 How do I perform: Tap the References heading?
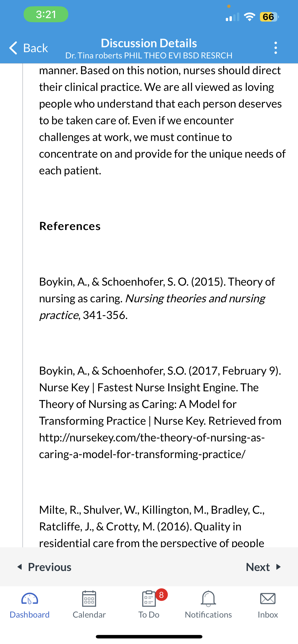[70, 226]
